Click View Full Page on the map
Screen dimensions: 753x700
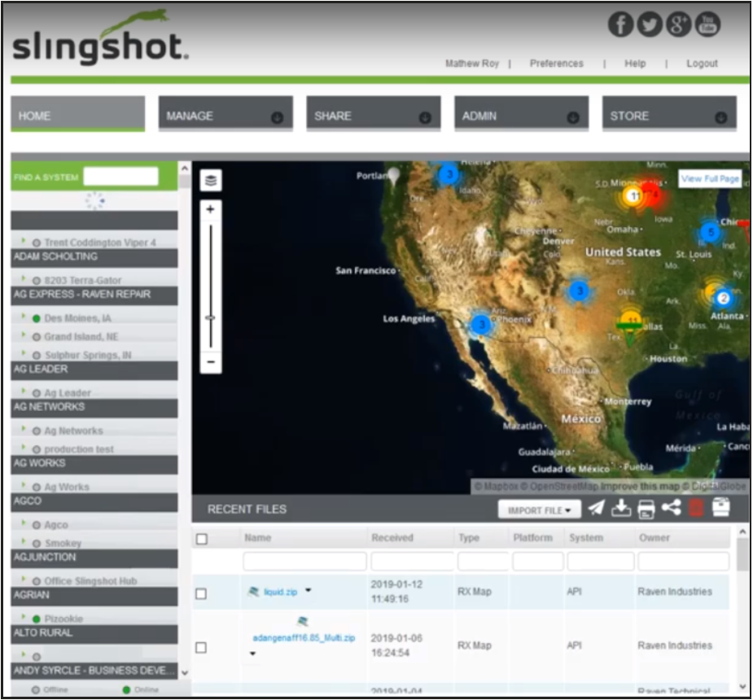point(709,178)
